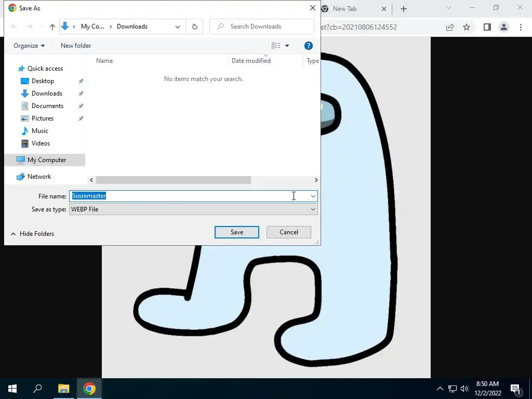
Task: Click the horizontal scrollbar right arrow
Action: (x=316, y=180)
